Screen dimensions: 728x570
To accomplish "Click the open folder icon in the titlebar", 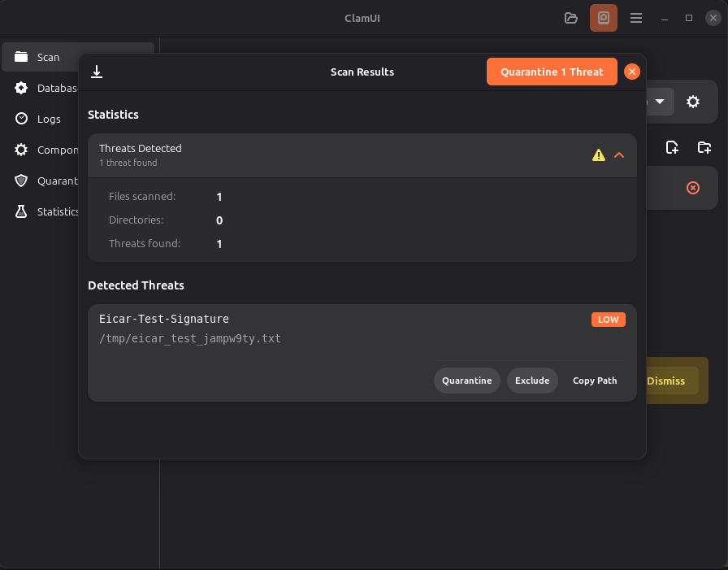I will tap(571, 18).
